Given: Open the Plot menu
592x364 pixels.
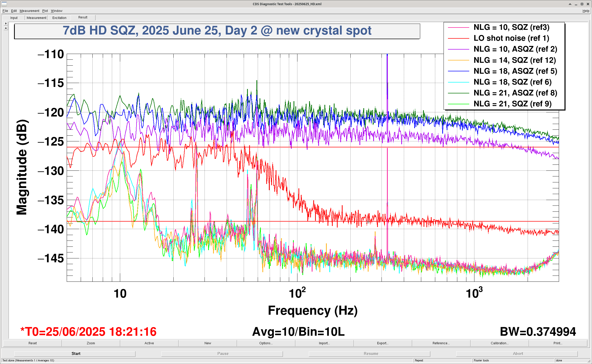Looking at the screenshot, I should (x=45, y=11).
